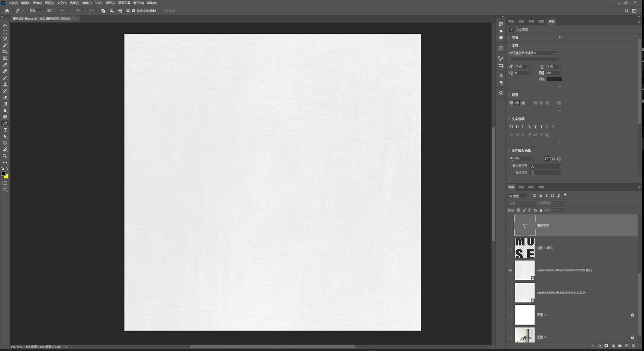Viewport: 644px width, 351px height.
Task: Collapse the 字符 section
Action: click(x=509, y=46)
